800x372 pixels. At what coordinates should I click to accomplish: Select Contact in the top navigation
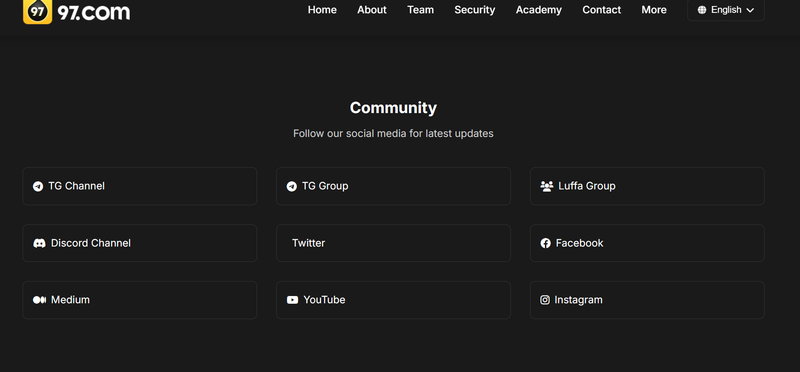[602, 10]
